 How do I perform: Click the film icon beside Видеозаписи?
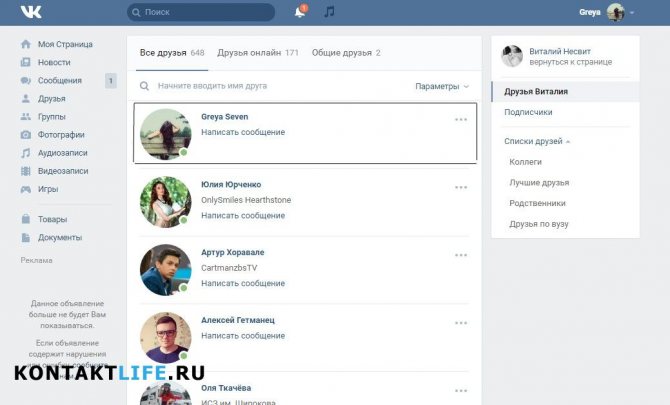26,171
